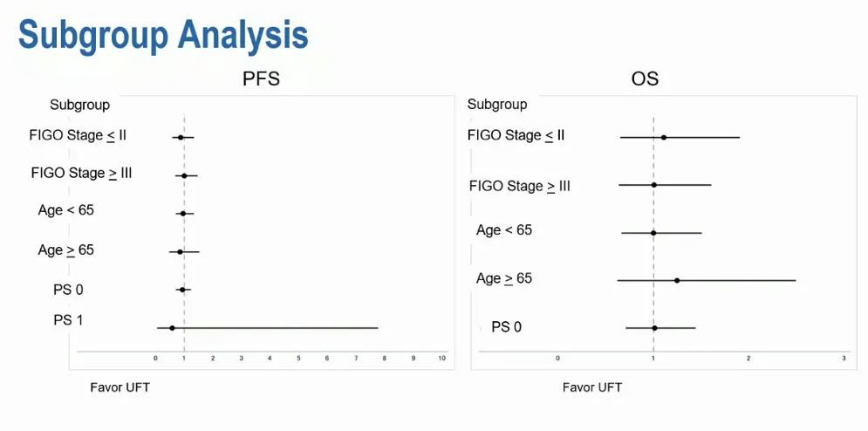868x431 pixels.
Task: Click the Age ≥ 65 data point in OS plot
Action: [677, 280]
